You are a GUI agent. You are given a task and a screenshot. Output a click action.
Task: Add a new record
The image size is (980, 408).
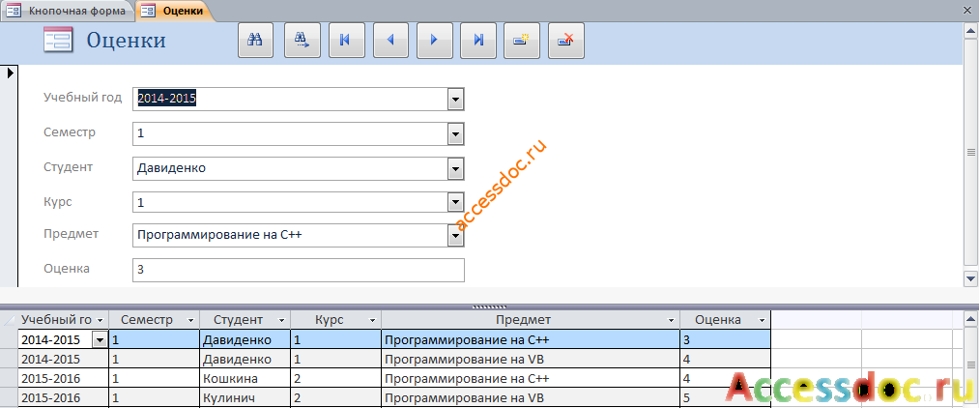(523, 41)
